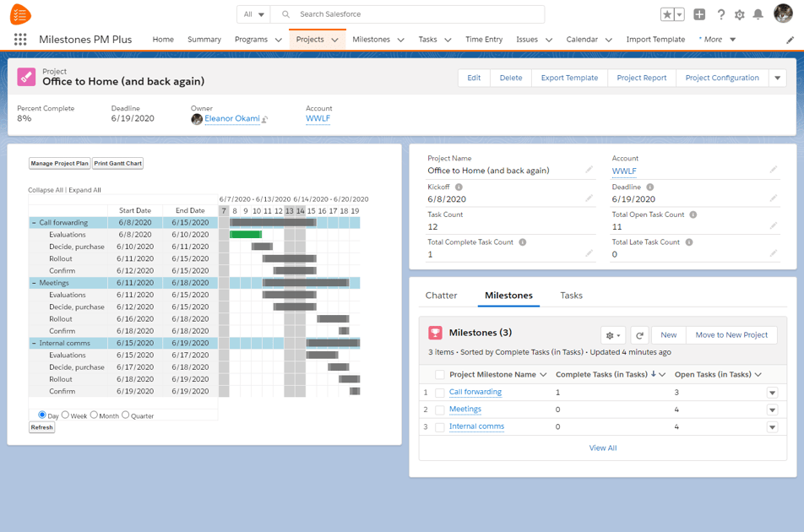Collapse the Call forwarding Gantt group
The image size is (804, 532).
pyautogui.click(x=34, y=223)
